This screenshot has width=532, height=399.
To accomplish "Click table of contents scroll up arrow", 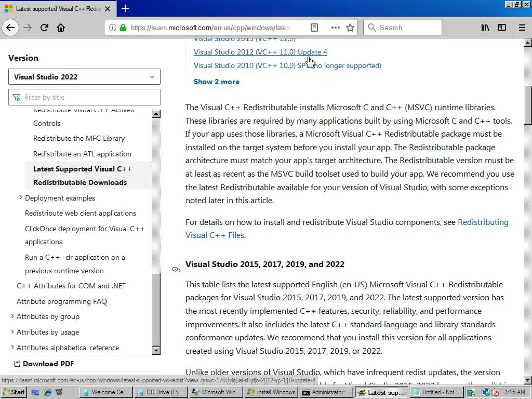I will point(156,114).
